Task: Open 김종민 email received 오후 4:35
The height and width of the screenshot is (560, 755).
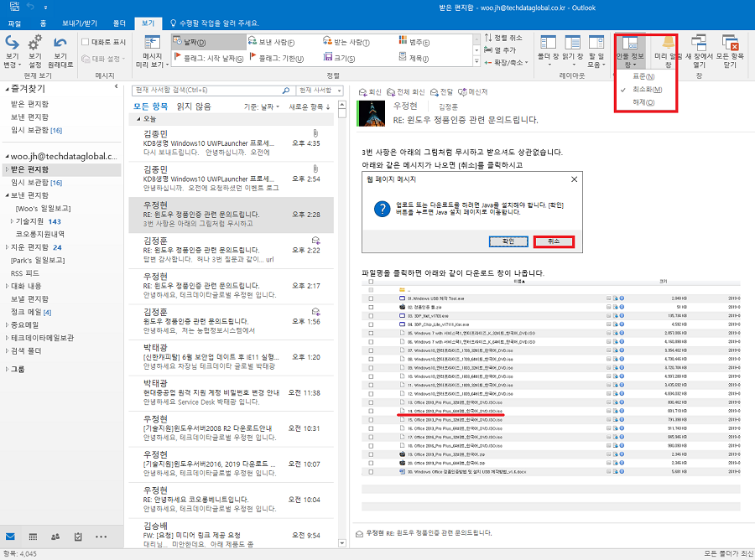Action: point(232,143)
